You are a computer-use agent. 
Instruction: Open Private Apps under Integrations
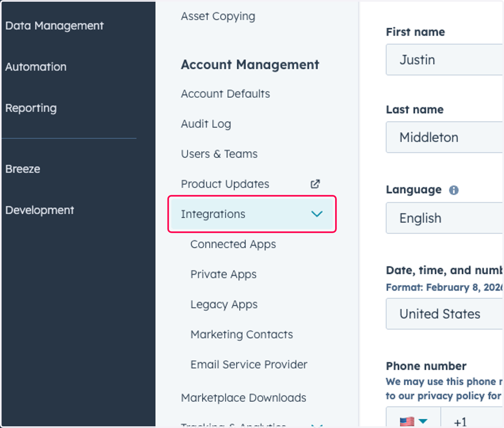(223, 274)
